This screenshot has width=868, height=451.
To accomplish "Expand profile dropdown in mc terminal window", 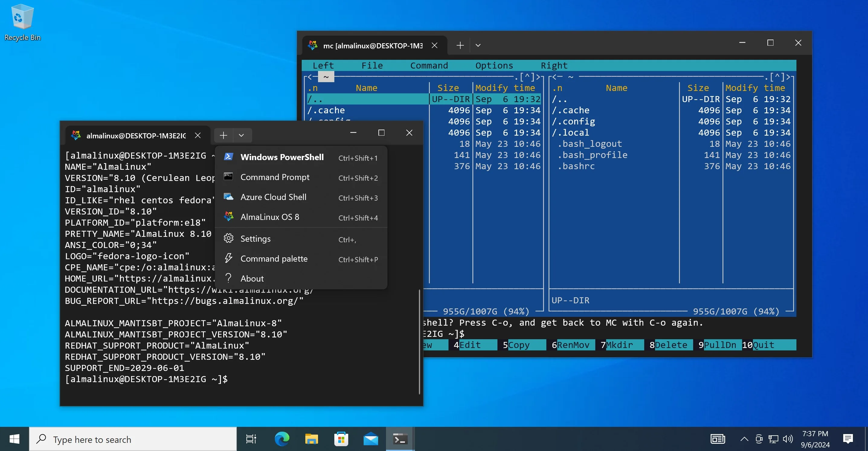I will 478,45.
